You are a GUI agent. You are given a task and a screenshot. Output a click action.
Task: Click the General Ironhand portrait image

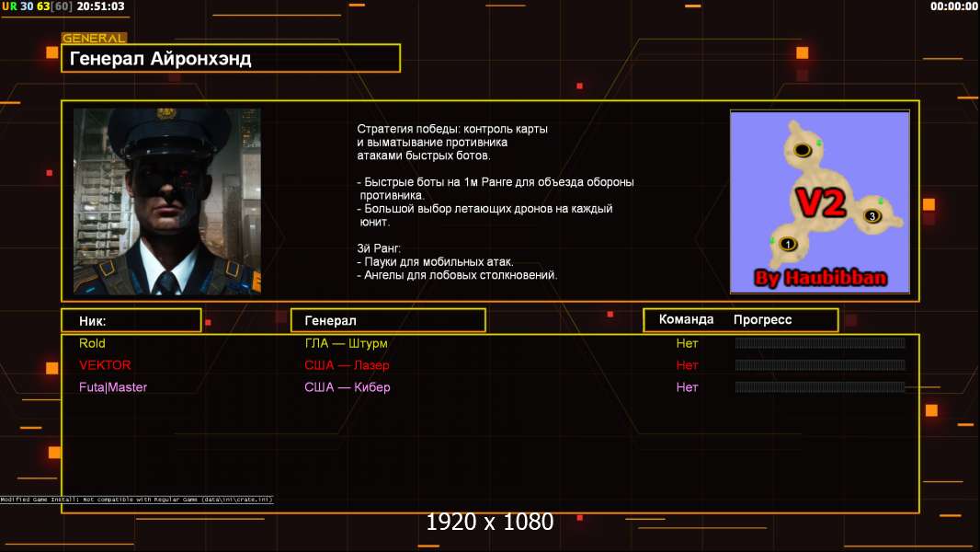pos(167,201)
